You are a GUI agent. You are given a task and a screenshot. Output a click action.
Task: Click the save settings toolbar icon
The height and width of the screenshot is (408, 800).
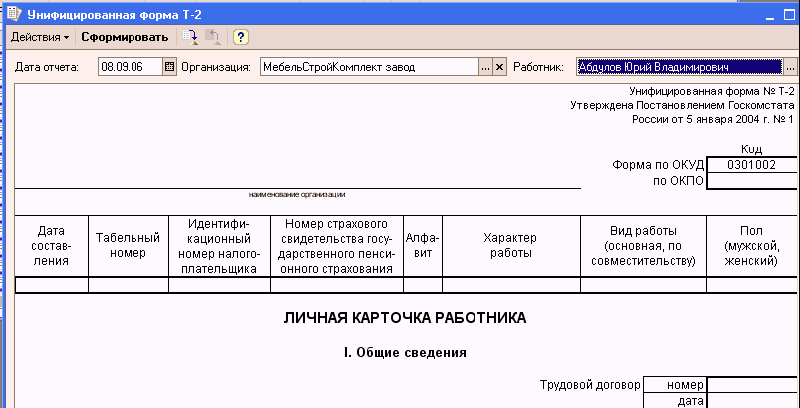[x=191, y=37]
